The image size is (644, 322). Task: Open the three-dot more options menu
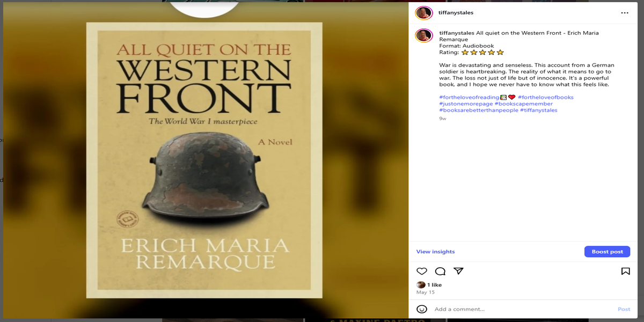[625, 12]
